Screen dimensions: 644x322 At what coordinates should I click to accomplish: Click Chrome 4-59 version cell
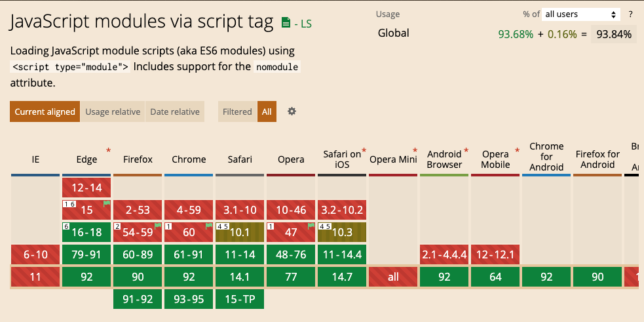(x=189, y=210)
